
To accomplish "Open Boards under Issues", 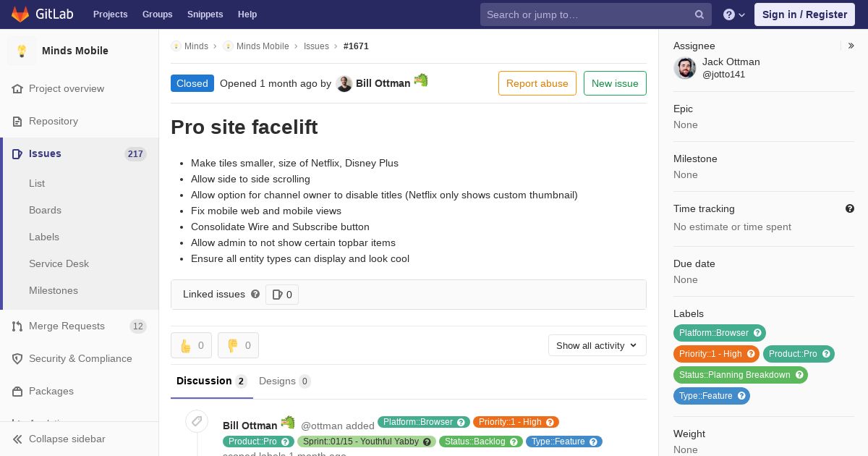I will [45, 210].
